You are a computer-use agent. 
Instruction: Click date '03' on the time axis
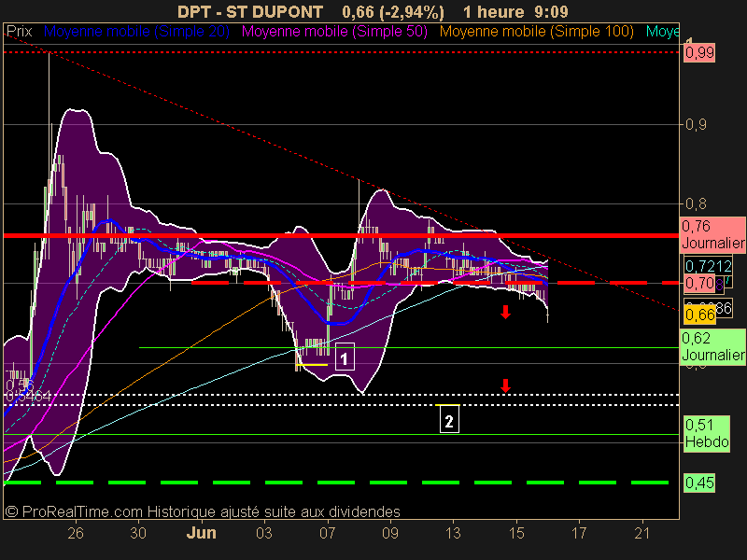(x=264, y=533)
